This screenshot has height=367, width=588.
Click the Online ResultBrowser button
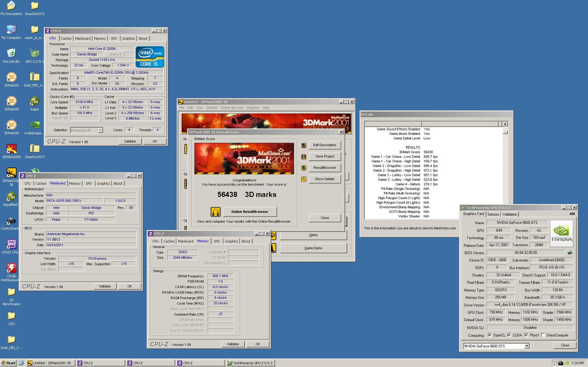(x=250, y=212)
